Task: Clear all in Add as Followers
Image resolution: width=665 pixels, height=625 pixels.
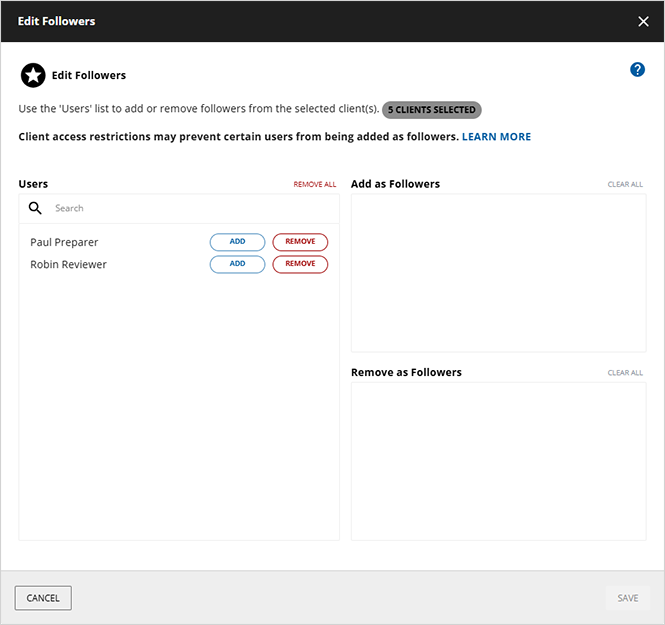Action: click(x=625, y=185)
